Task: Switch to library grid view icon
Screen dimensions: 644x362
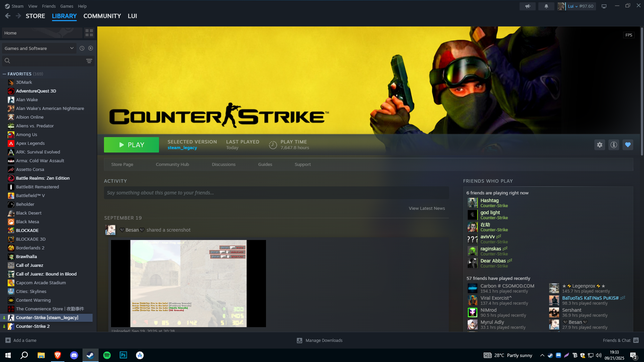Action: (89, 33)
